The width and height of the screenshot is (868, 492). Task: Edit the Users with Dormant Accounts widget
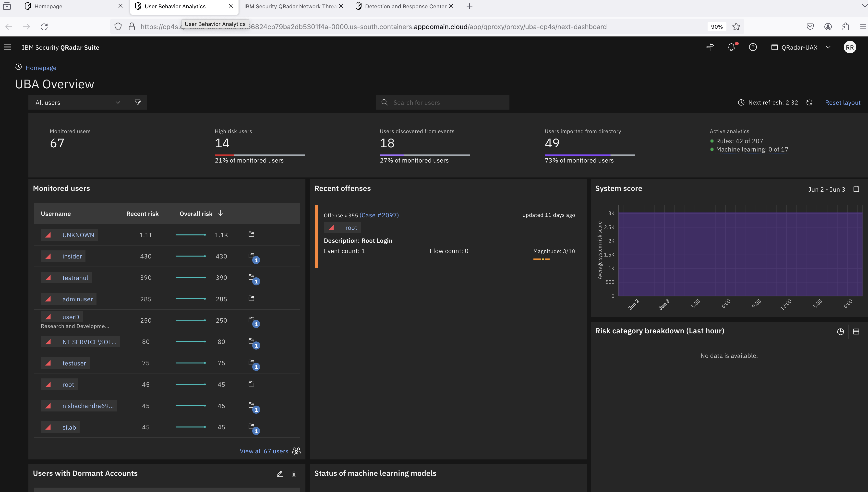click(279, 474)
